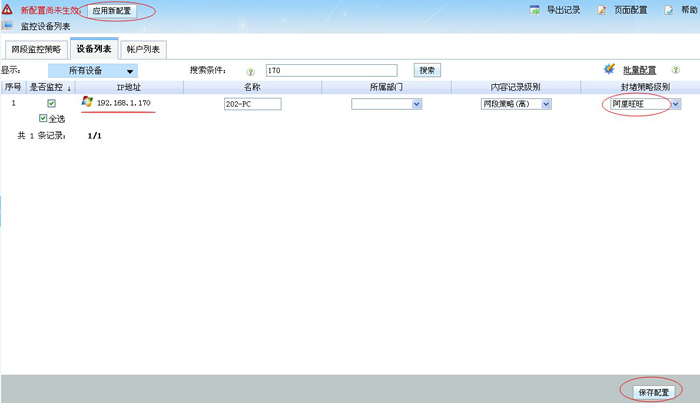Click the monitored devices list icon
Viewport: 700px width, 403px height.
tap(8, 26)
